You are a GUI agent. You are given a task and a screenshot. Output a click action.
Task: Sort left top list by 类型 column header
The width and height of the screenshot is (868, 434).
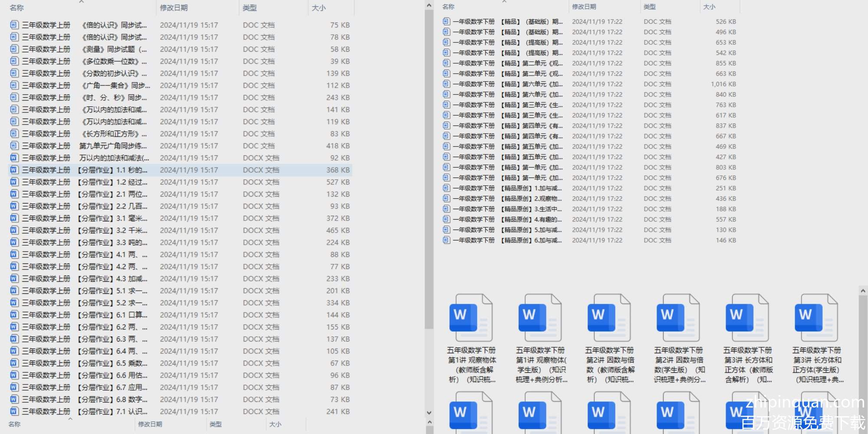tap(250, 8)
